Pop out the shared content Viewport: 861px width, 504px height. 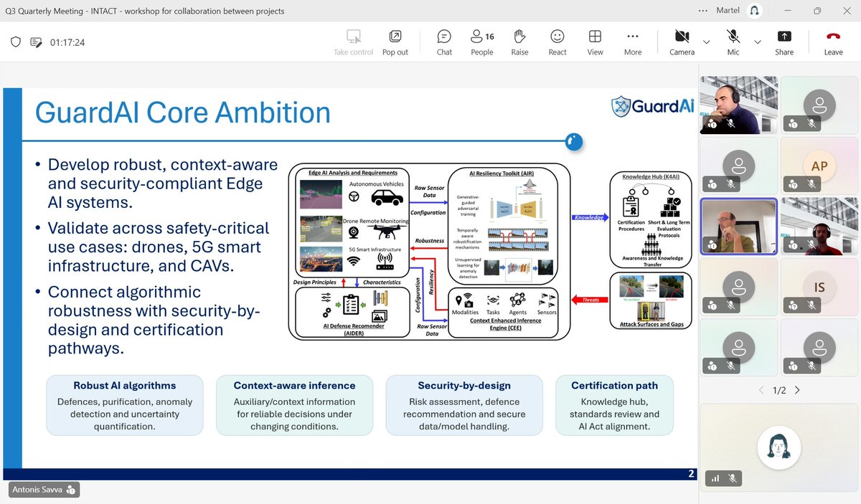click(x=395, y=42)
